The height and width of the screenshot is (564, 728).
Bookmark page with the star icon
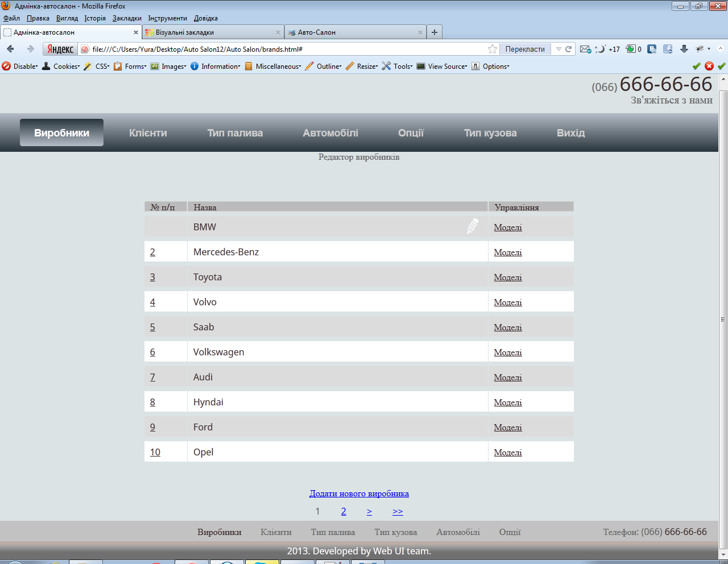(x=493, y=49)
